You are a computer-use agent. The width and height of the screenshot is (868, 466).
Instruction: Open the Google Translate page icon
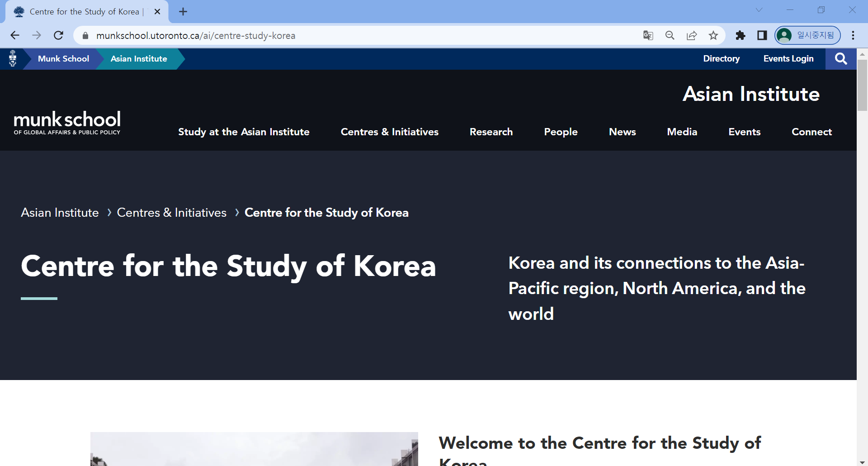pos(648,35)
